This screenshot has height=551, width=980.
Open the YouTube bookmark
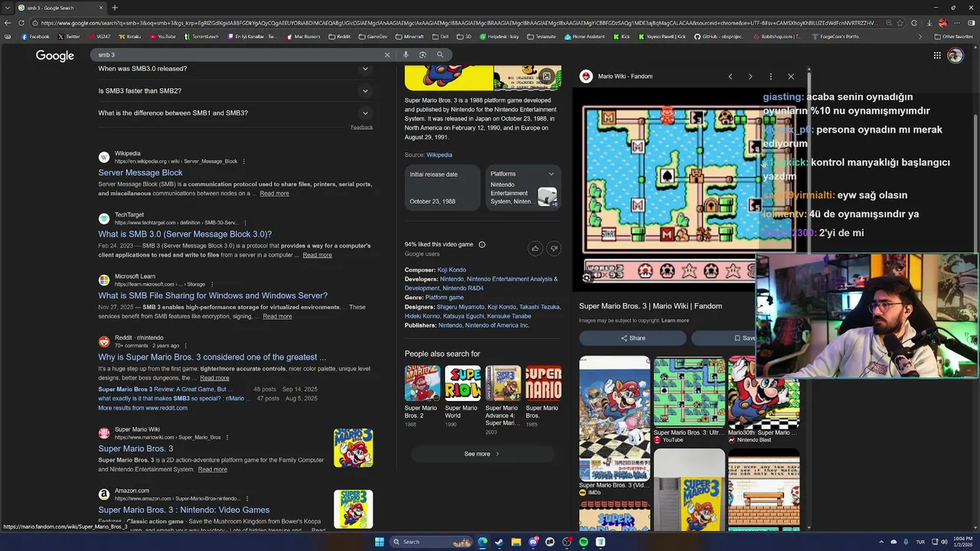(163, 37)
